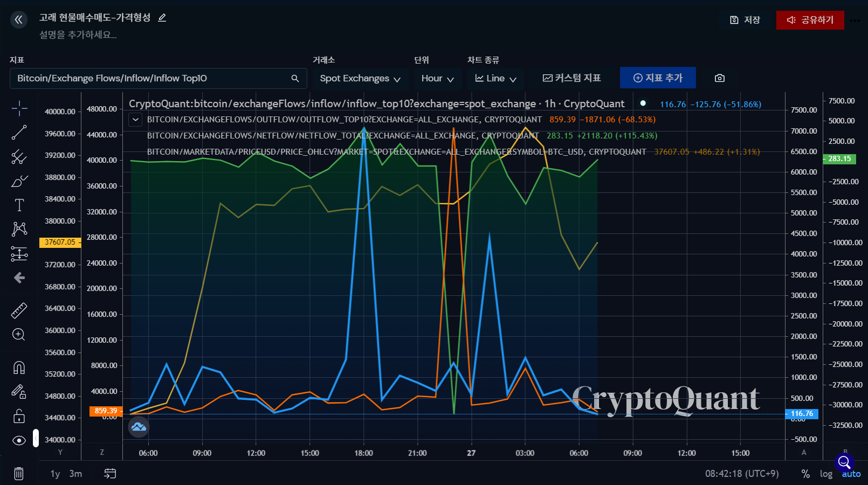Open the round search chat button
The height and width of the screenshot is (485, 868).
coord(844,462)
